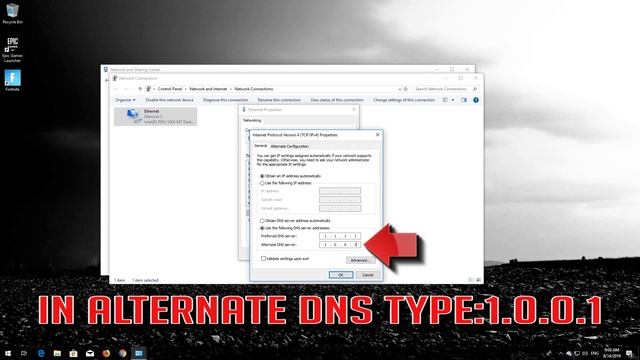Open the Recycle Bin desktop icon
640x360 pixels.
pos(12,13)
